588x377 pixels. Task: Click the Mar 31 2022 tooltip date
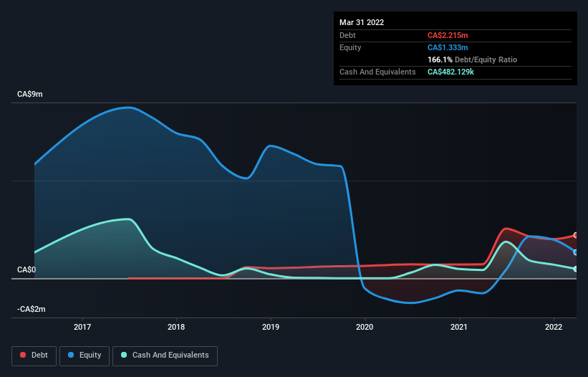point(362,22)
